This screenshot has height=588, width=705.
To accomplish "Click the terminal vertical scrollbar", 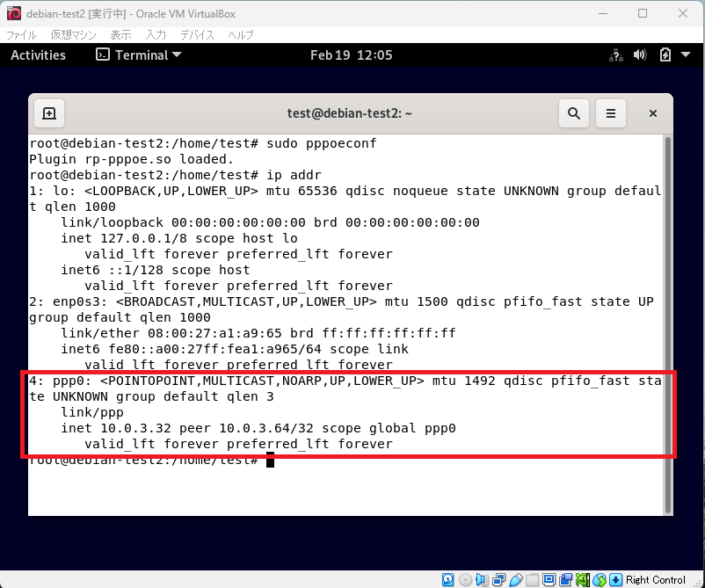I will [x=668, y=324].
